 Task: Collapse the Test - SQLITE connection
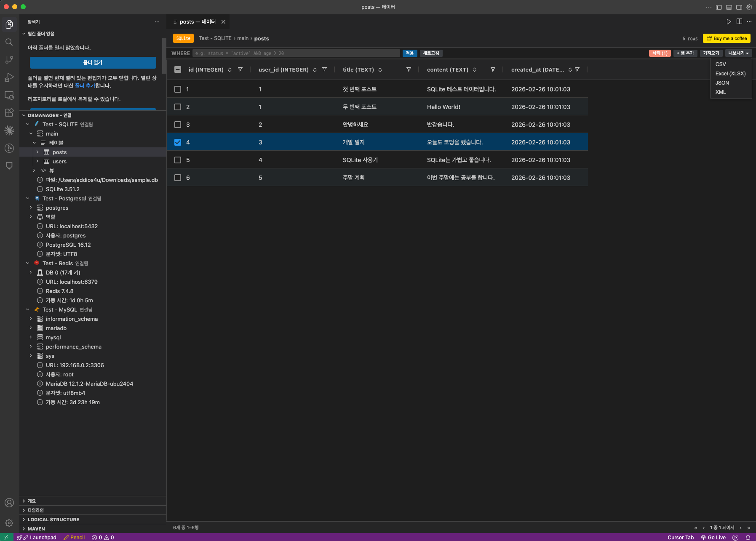pos(28,124)
